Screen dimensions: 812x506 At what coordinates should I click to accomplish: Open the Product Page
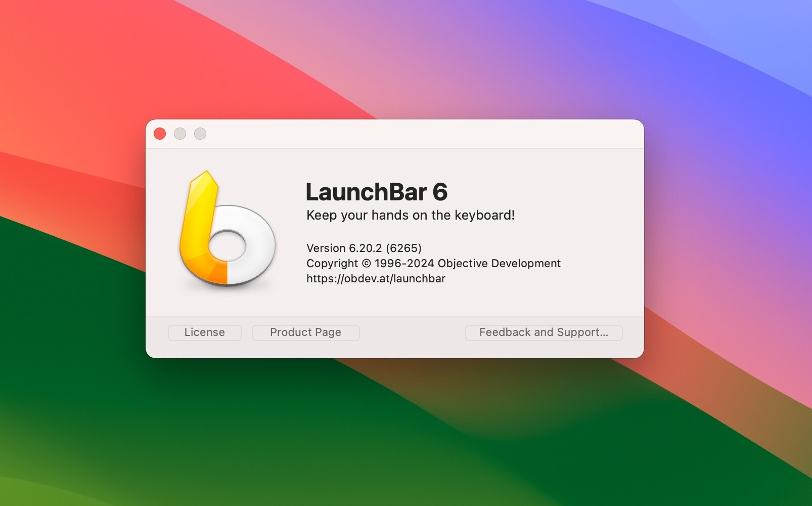[305, 332]
